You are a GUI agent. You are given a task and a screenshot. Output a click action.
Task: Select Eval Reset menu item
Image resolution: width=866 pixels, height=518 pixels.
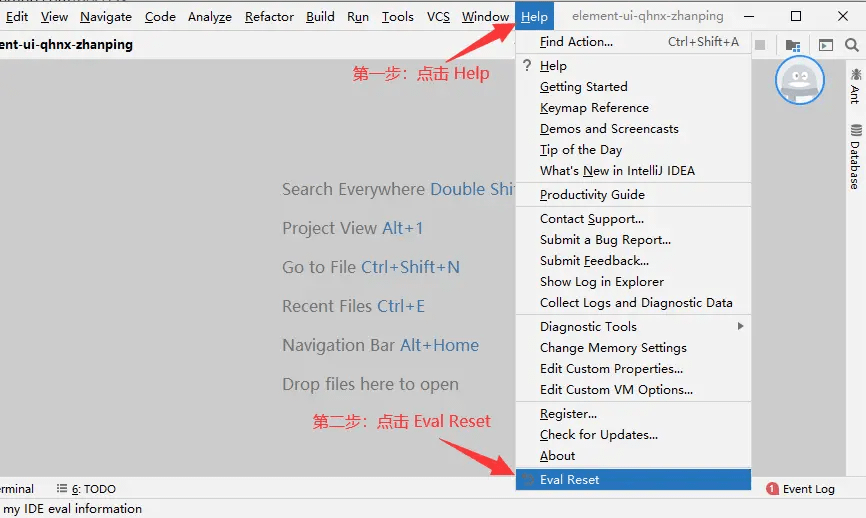633,479
